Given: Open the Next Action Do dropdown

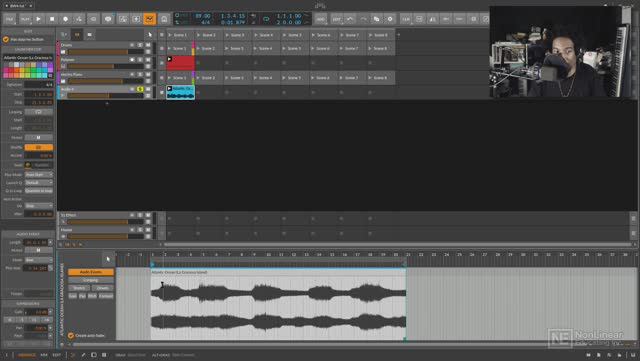Looking at the screenshot, I should click(38, 206).
